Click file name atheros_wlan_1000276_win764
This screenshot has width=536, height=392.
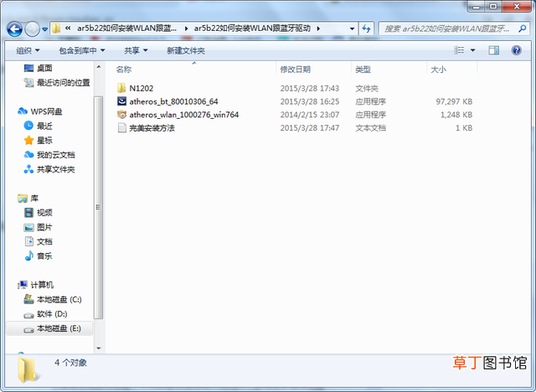point(184,115)
